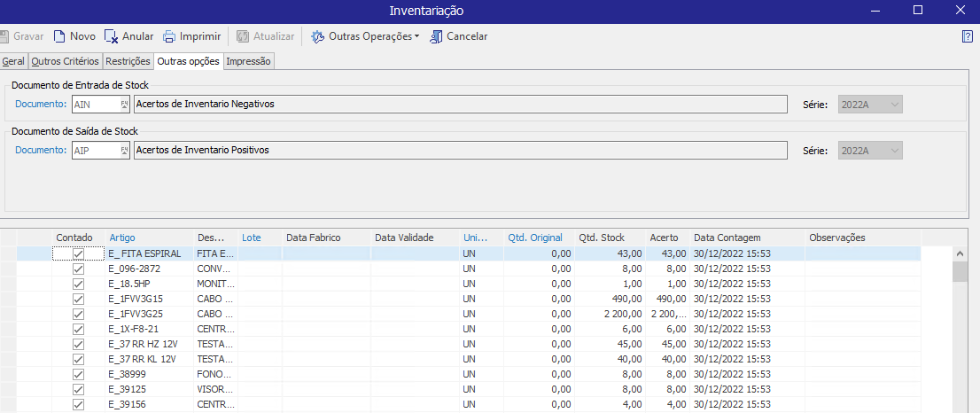Switch to the Geral tab
This screenshot has height=413, width=980.
pos(13,61)
